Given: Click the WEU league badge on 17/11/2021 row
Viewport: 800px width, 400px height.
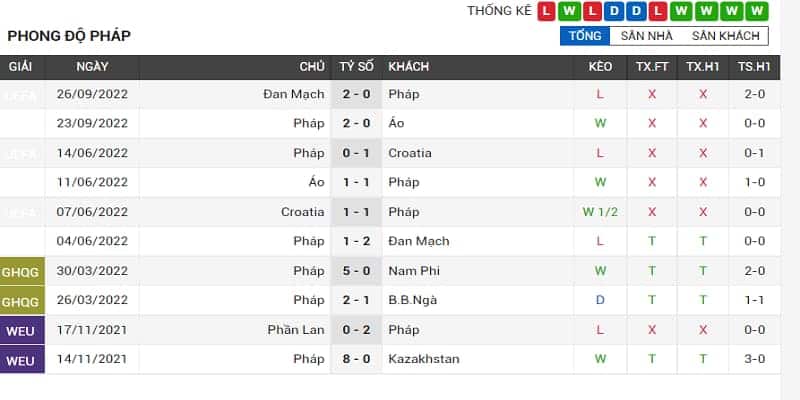Looking at the screenshot, I should click(22, 330).
